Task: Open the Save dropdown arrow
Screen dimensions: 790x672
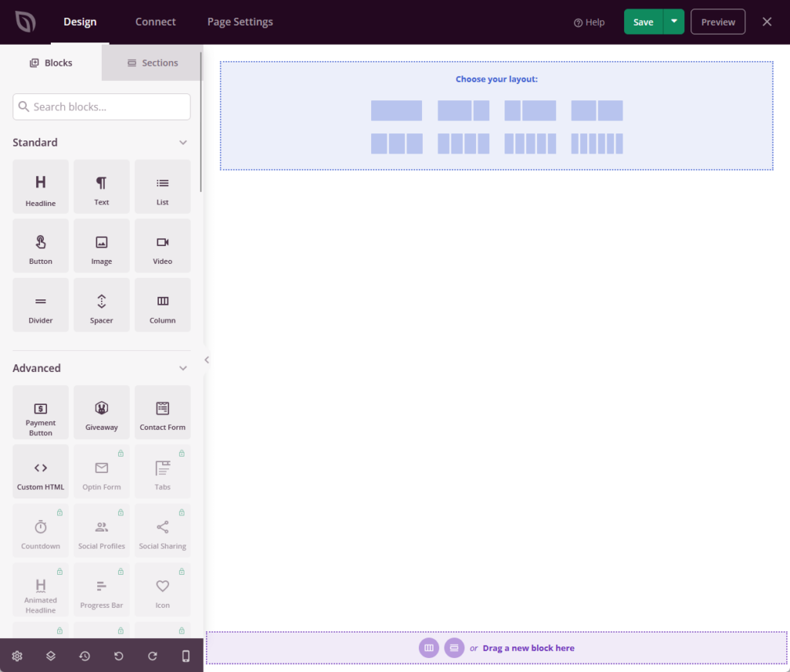Action: click(674, 22)
